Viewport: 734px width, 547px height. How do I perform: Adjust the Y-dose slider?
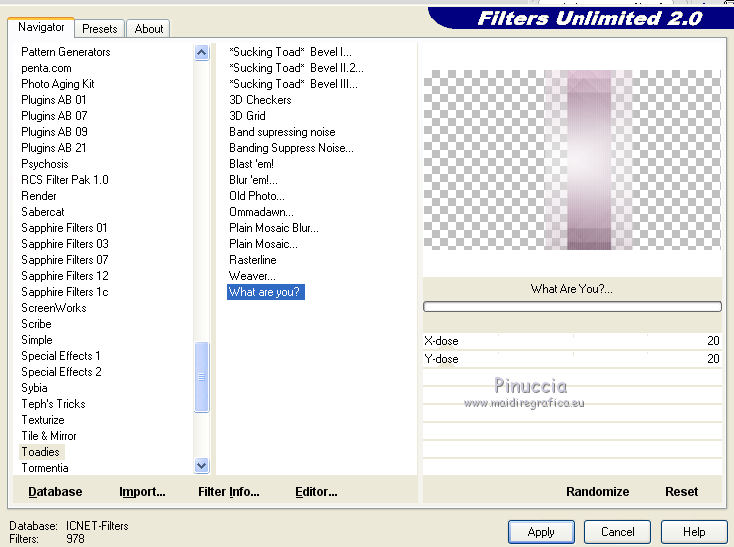tap(572, 359)
